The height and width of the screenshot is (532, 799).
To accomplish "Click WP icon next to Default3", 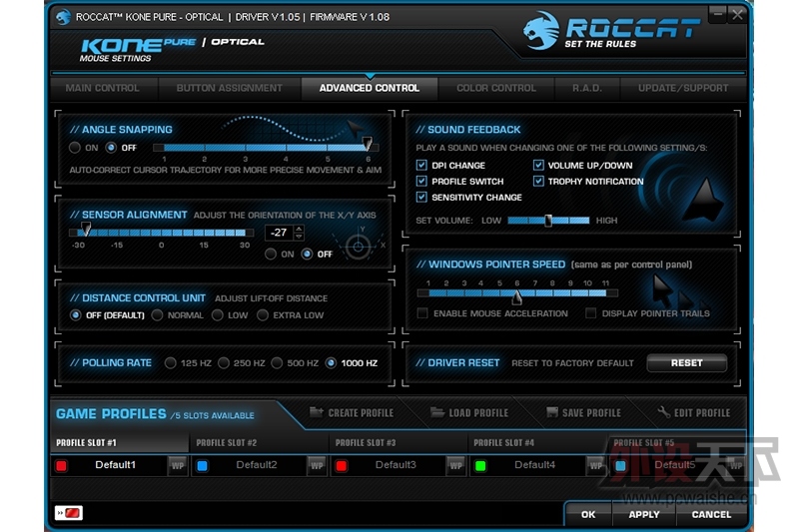I will coord(455,466).
